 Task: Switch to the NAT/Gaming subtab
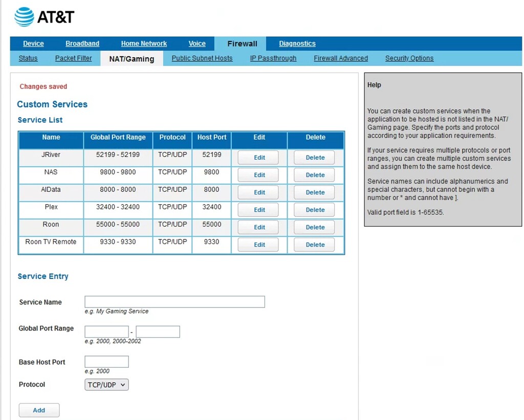pyautogui.click(x=132, y=58)
